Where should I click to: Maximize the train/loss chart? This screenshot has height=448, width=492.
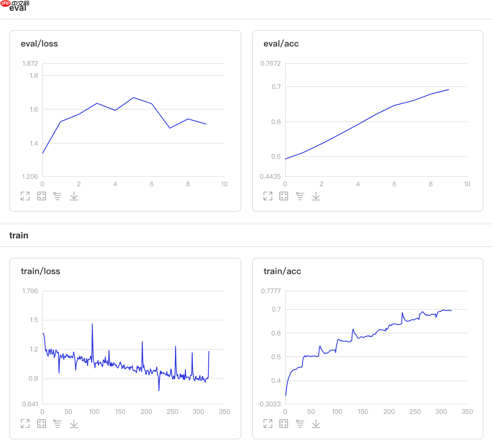(25, 424)
